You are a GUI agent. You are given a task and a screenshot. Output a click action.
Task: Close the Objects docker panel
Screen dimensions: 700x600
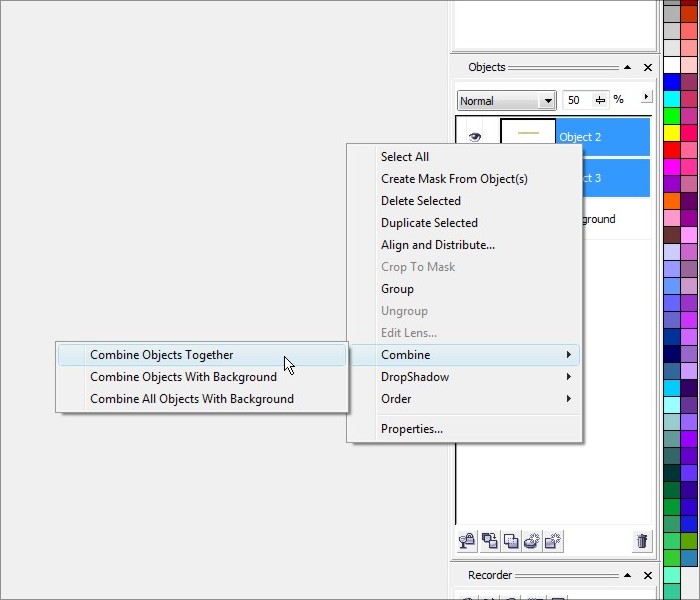tap(648, 68)
